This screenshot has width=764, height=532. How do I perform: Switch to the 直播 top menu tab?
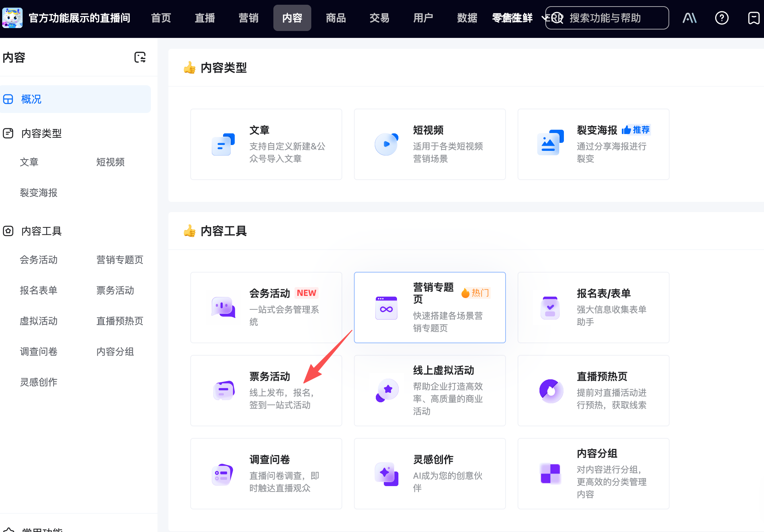205,18
